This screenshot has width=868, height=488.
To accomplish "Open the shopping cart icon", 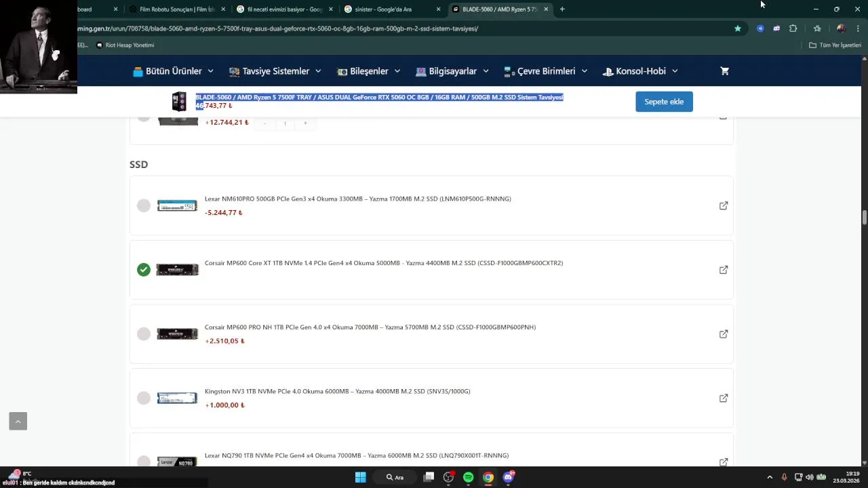I will (724, 71).
